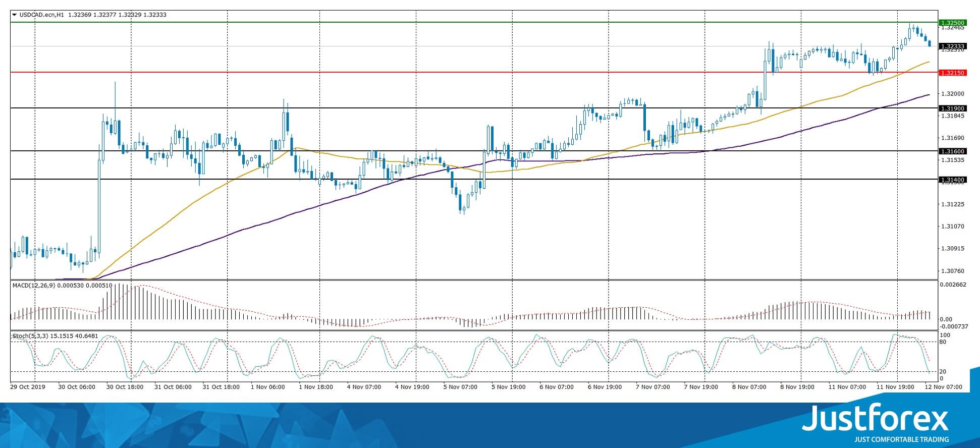Image resolution: width=980 pixels, height=448 pixels.
Task: Click the 31 Oct 06:00 time label
Action: (x=173, y=387)
